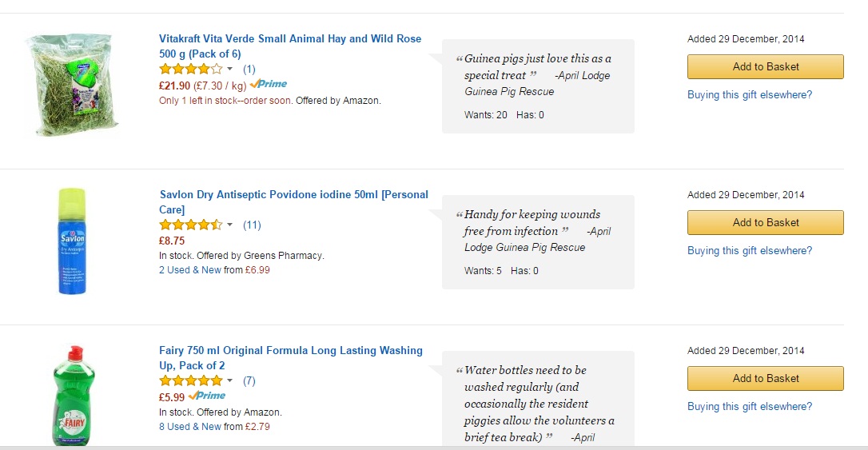
Task: Expand rating dropdown arrow for Fairy washing up
Action: pyautogui.click(x=230, y=381)
